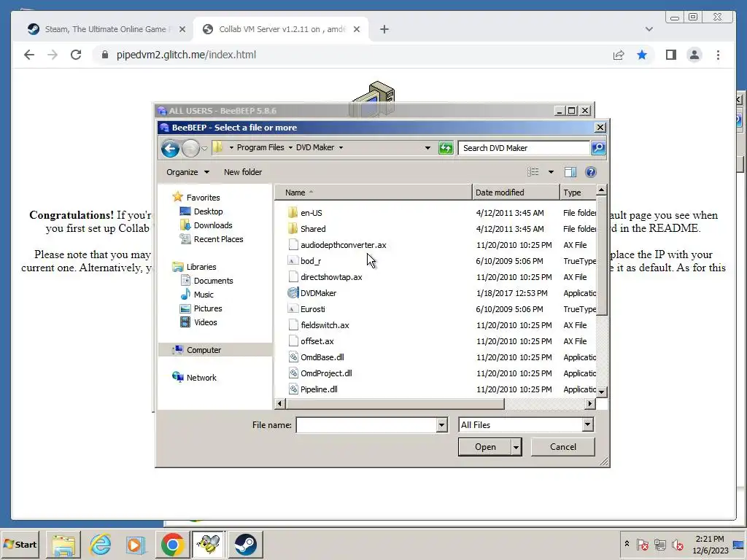This screenshot has width=747, height=560.
Task: Select the Eurosti font file
Action: (312, 309)
